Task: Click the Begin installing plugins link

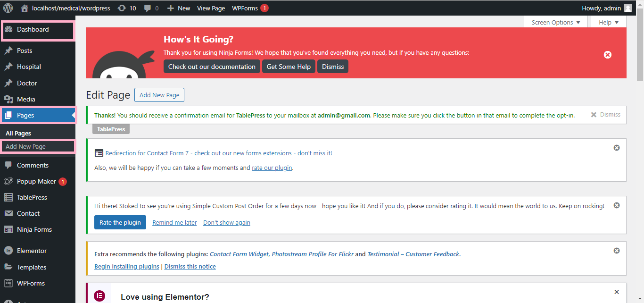Action: point(126,266)
